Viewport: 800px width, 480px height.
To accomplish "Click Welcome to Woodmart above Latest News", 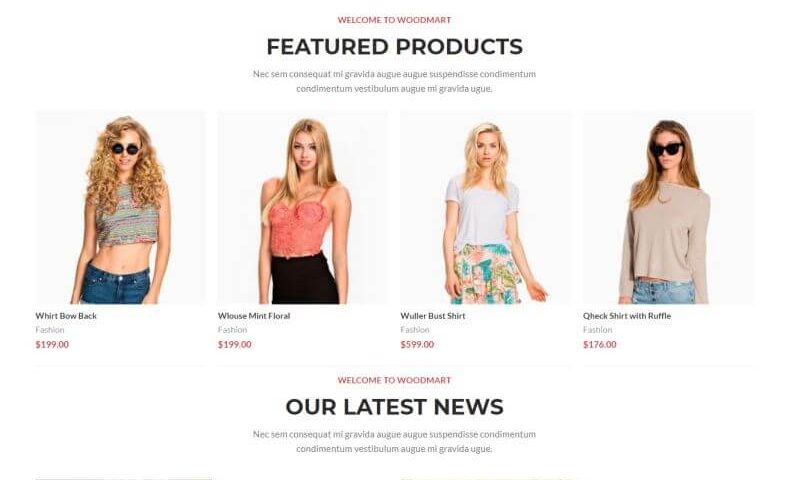I will pyautogui.click(x=394, y=380).
